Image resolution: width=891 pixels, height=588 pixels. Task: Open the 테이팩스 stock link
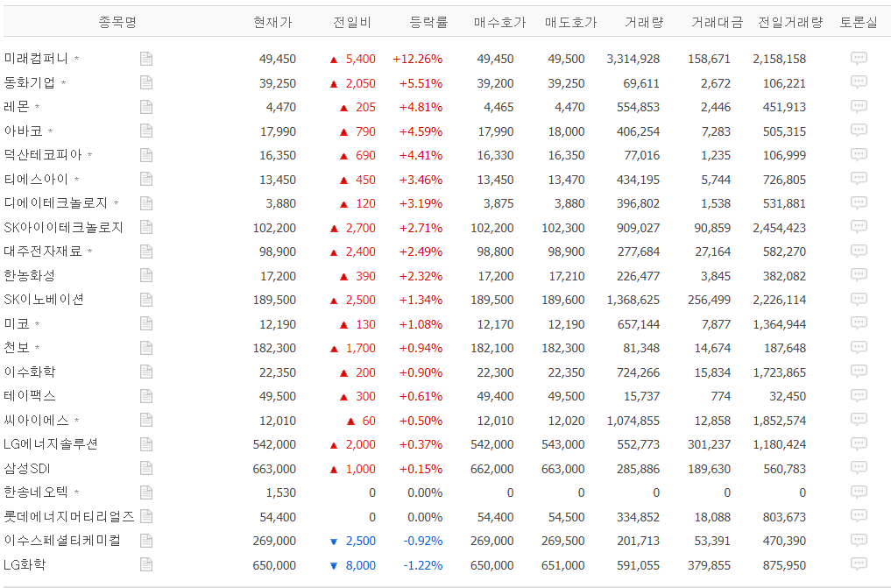30,396
